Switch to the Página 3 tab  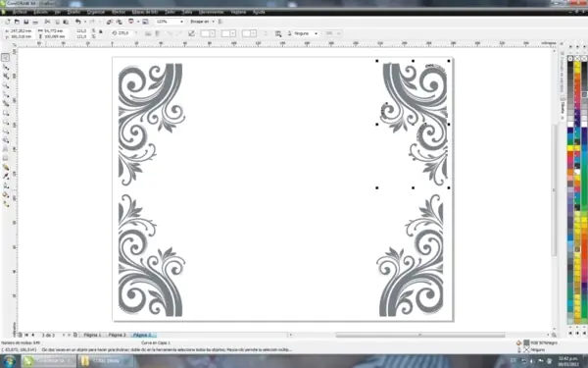point(142,335)
